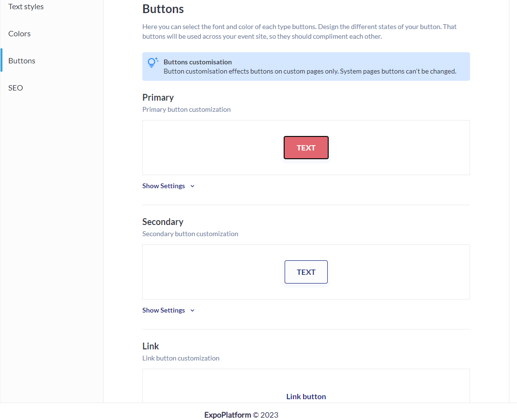Click the red Primary TEXT preview button
This screenshot has width=517, height=420.
(x=306, y=148)
